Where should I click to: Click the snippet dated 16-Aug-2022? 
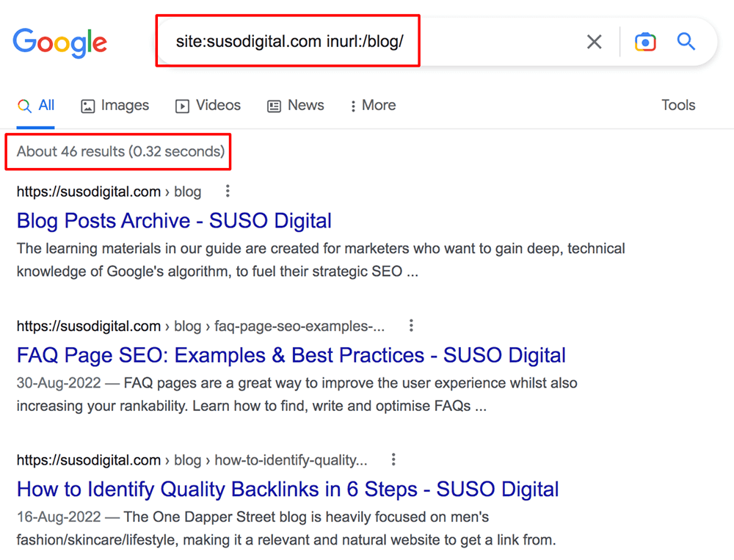tap(286, 528)
